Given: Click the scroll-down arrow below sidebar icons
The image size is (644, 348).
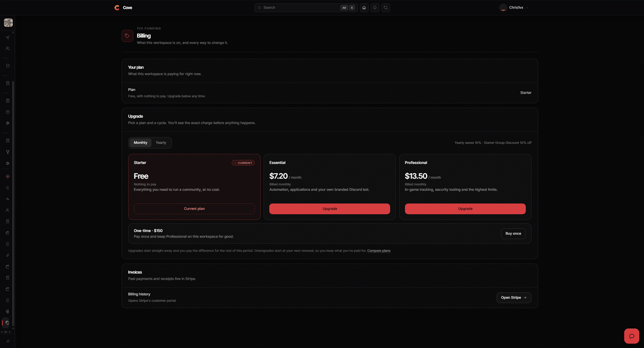Looking at the screenshot, I should (x=13, y=328).
